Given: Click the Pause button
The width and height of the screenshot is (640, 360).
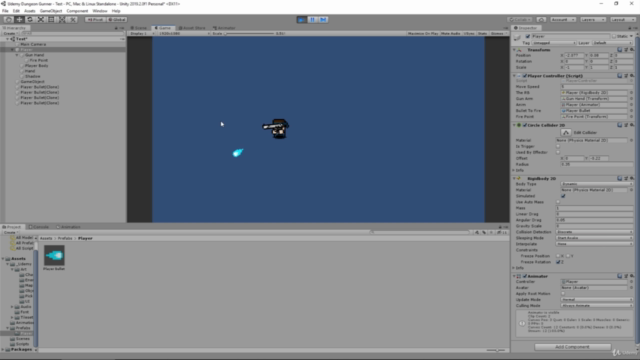Looking at the screenshot, I should click(x=313, y=19).
